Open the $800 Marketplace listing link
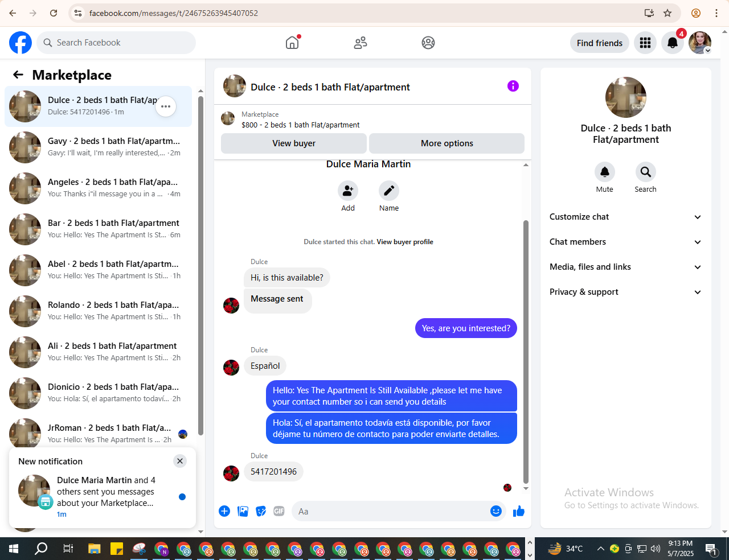 (x=300, y=125)
